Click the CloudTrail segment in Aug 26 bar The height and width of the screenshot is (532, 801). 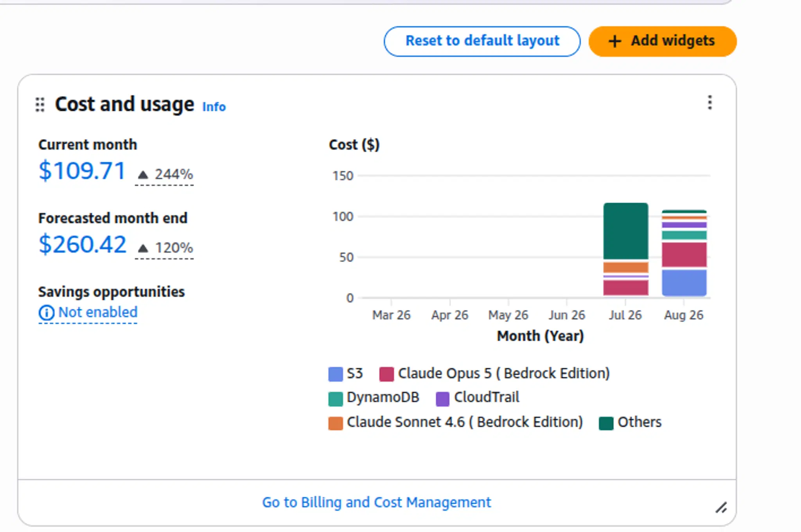(684, 225)
